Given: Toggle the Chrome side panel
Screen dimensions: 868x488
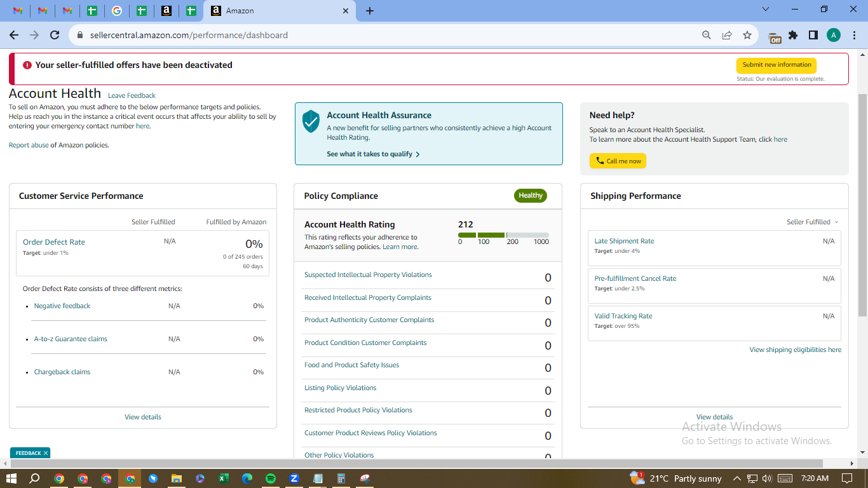Looking at the screenshot, I should pyautogui.click(x=813, y=35).
